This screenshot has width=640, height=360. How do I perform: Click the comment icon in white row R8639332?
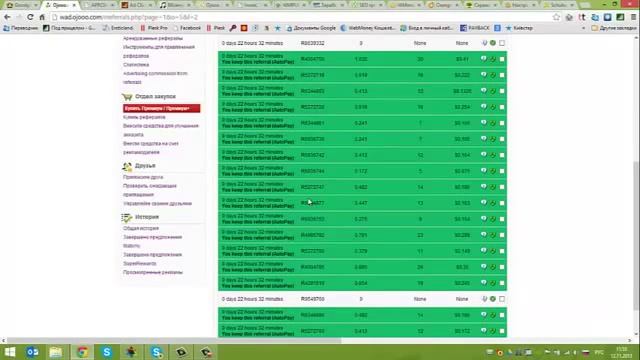[x=484, y=43]
